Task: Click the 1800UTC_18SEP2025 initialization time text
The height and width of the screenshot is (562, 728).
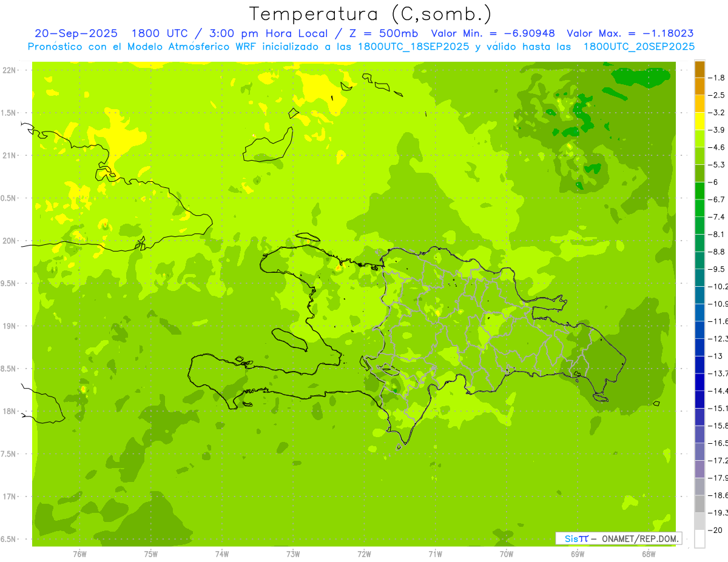Action: pos(413,47)
